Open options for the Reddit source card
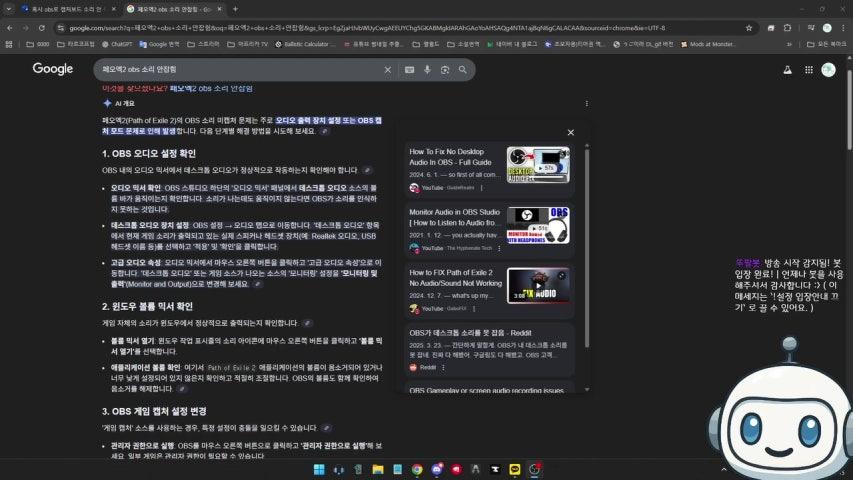 click(443, 367)
